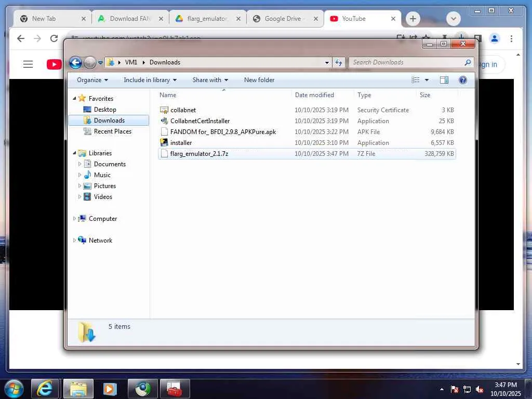532x399 pixels.
Task: Click the Explorer forward navigation arrow
Action: pos(89,62)
